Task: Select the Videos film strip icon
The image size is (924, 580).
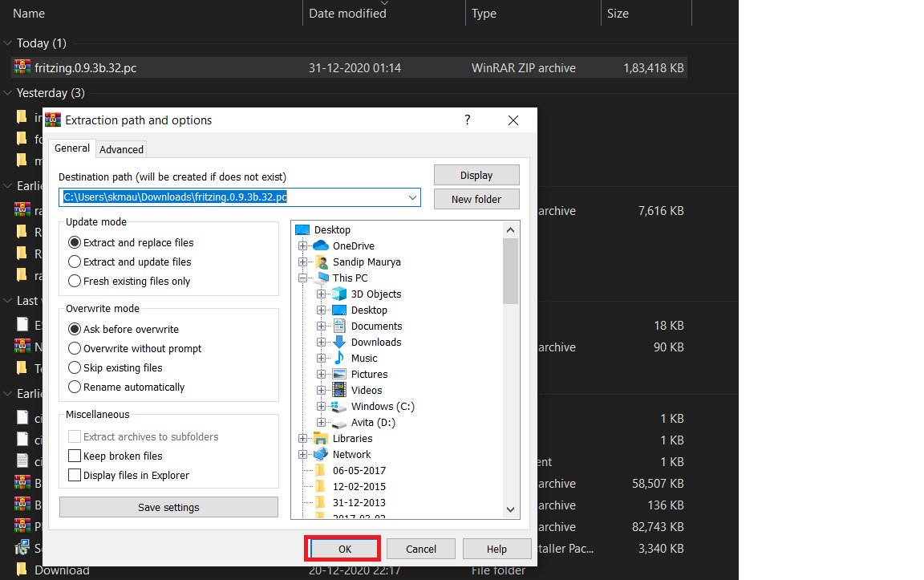Action: coord(339,390)
